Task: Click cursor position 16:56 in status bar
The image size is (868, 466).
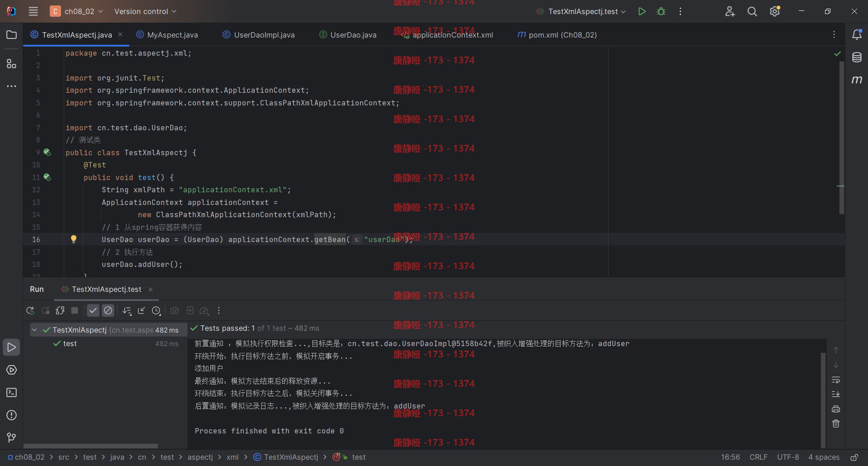Action: (730, 457)
